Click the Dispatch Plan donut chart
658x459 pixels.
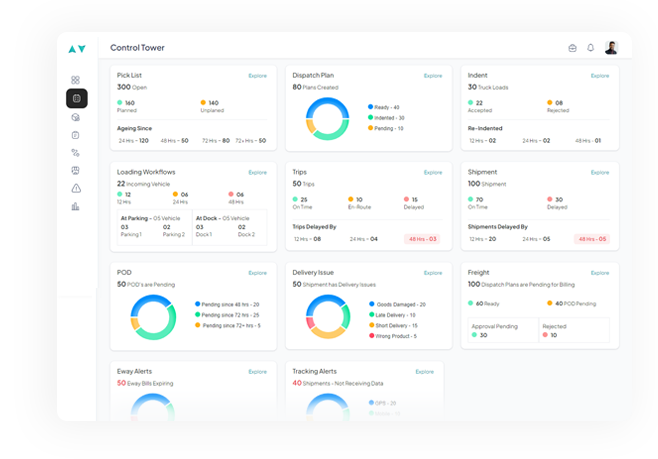[327, 119]
